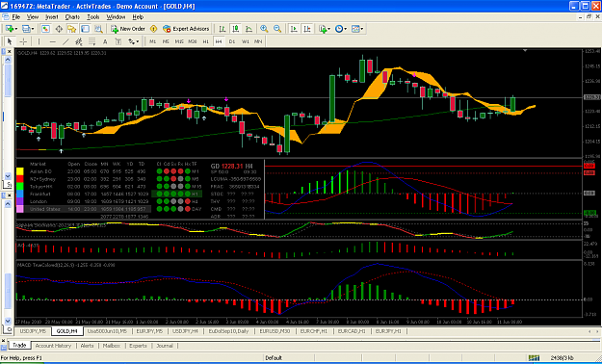
Task: Open the View menu
Action: coord(33,17)
